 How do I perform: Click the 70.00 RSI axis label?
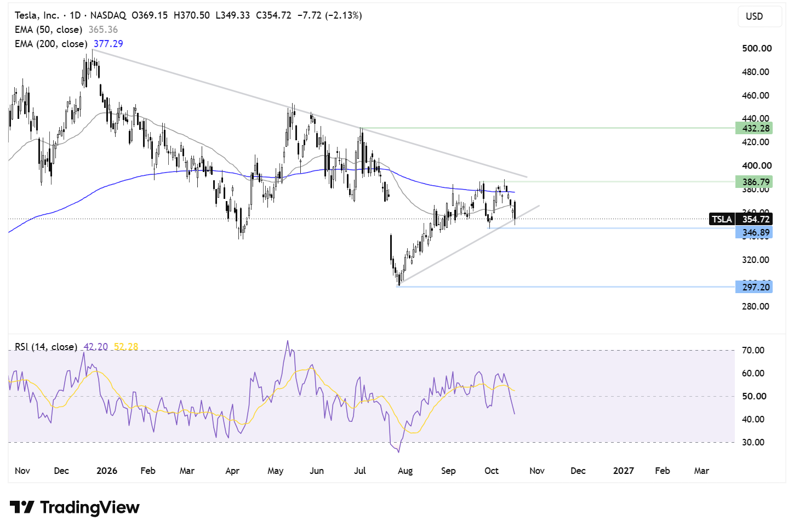click(753, 350)
